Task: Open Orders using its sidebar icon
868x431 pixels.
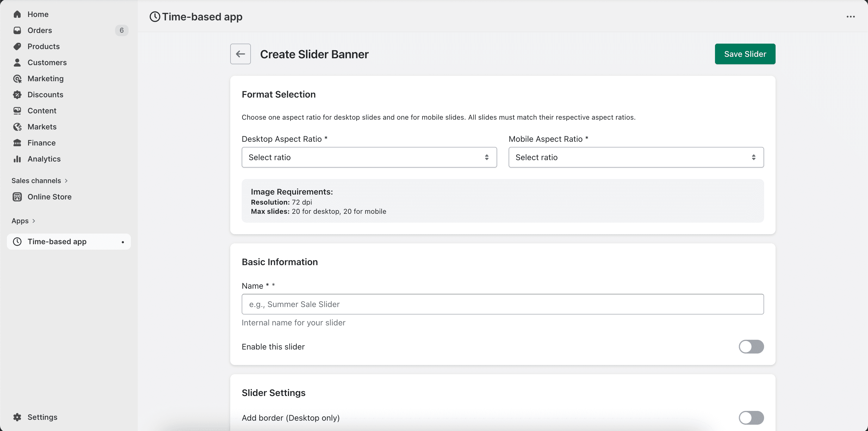Action: click(x=17, y=30)
